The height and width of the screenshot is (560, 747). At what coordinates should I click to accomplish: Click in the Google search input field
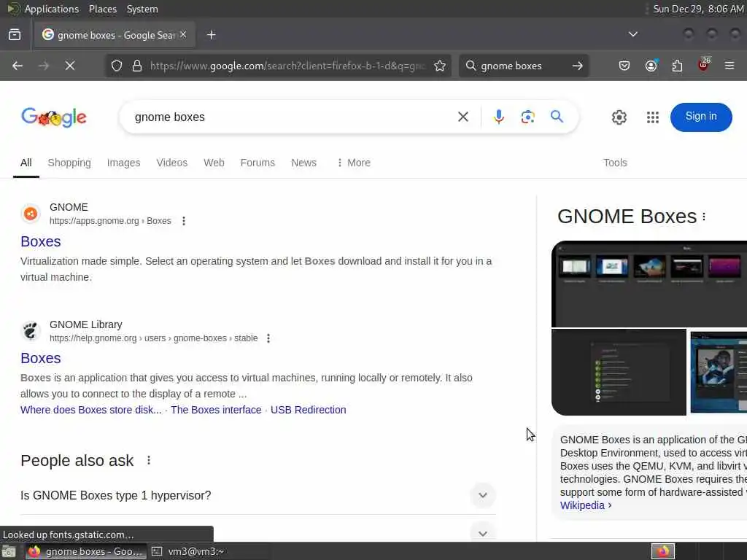(x=290, y=117)
